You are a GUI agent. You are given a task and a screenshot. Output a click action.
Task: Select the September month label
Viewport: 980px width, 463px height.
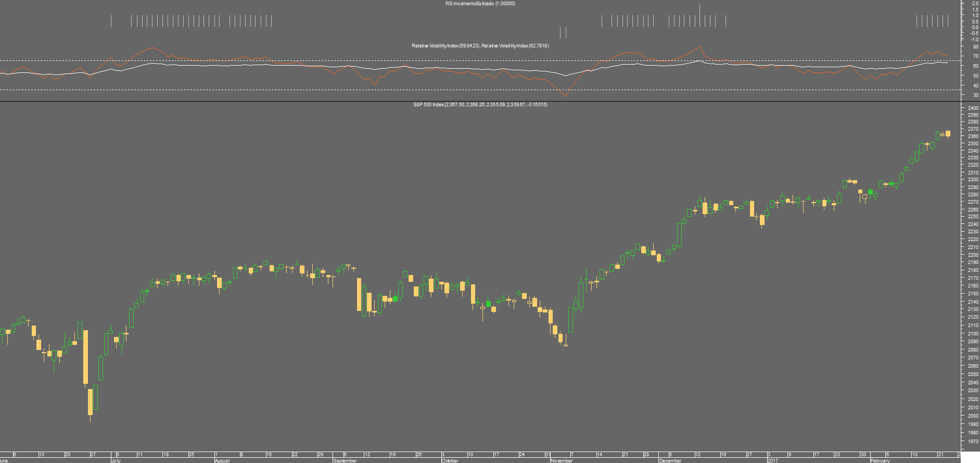(345, 460)
